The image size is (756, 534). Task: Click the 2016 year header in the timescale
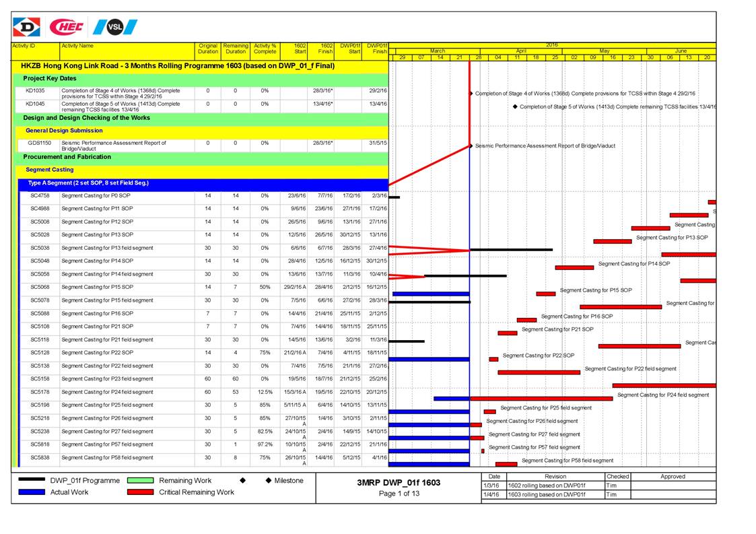[x=553, y=45]
